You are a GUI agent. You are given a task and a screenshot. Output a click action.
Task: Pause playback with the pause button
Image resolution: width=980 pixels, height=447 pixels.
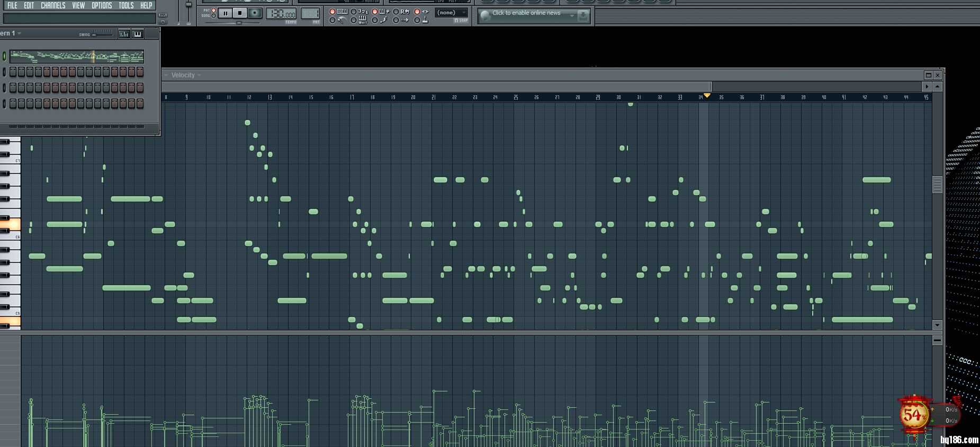tap(226, 13)
